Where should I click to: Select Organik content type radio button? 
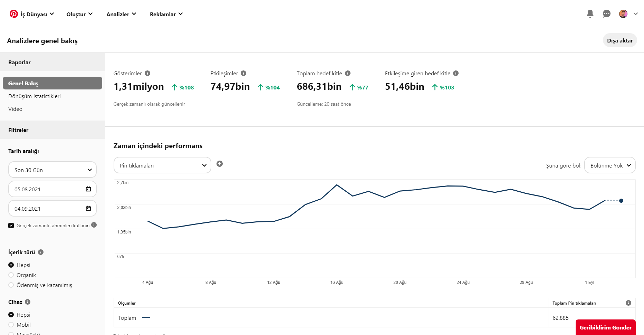point(11,275)
